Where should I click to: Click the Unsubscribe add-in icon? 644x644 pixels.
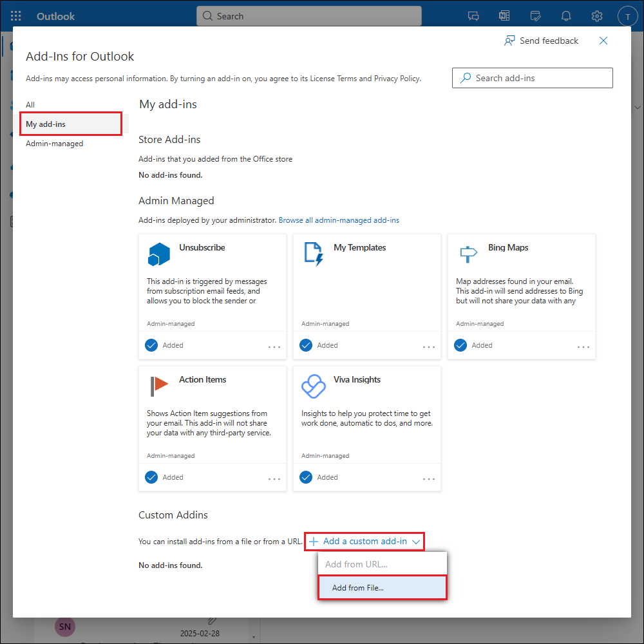[x=158, y=254]
